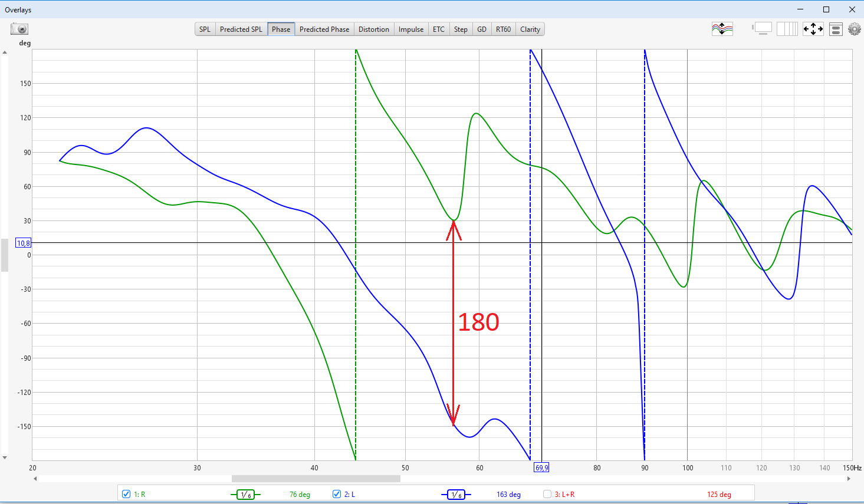864x504 pixels.
Task: Toggle the scrollbars display icon
Action: click(x=762, y=29)
